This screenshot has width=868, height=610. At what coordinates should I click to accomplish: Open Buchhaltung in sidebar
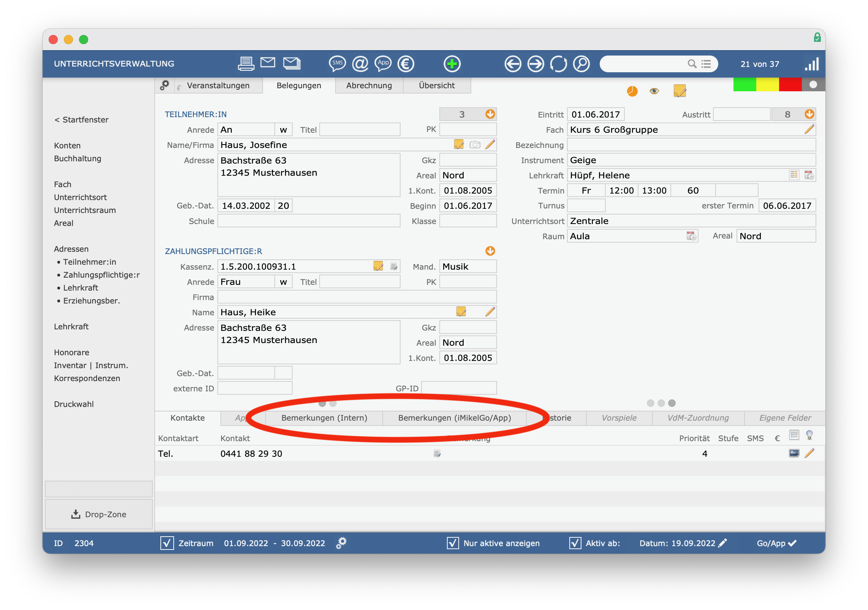pos(78,159)
